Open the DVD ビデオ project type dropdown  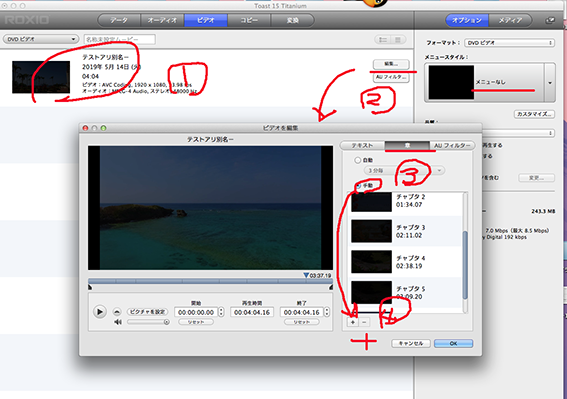coord(41,39)
